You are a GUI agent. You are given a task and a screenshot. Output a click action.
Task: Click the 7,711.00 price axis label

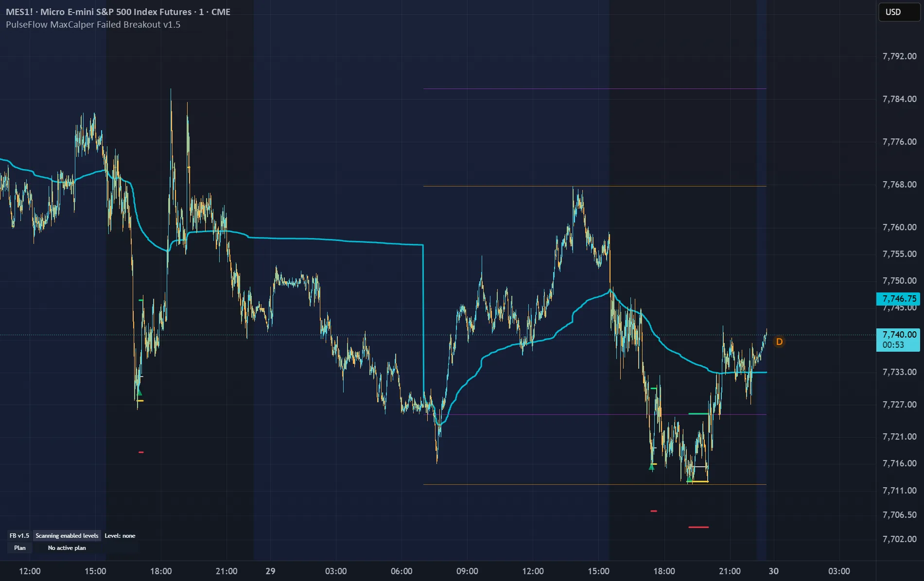click(899, 491)
